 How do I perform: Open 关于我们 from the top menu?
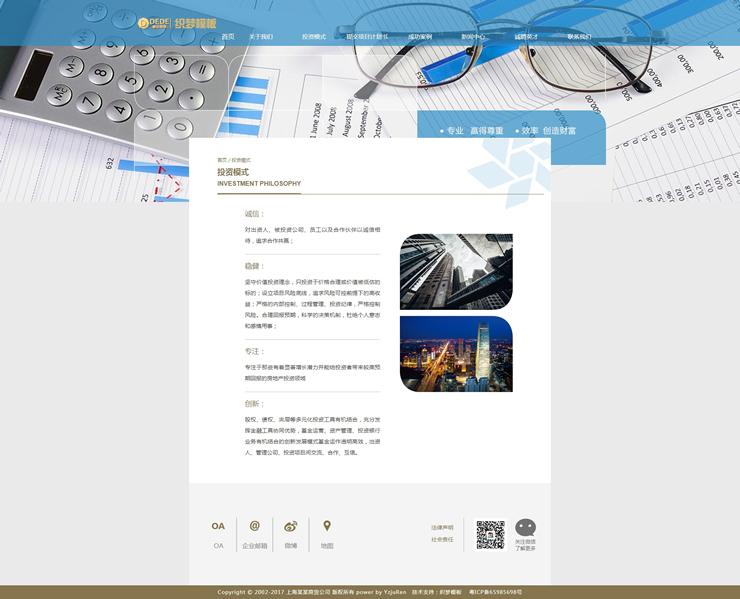tap(260, 37)
